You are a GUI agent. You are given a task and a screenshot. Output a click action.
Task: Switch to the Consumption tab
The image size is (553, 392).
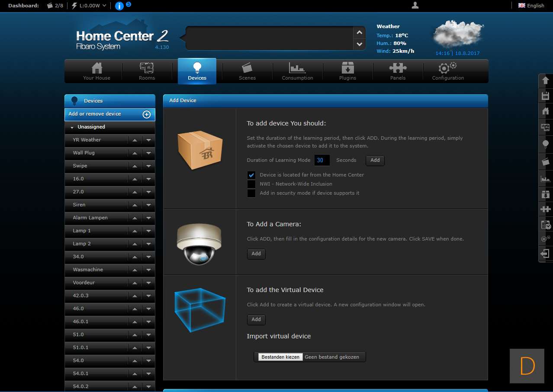click(297, 71)
